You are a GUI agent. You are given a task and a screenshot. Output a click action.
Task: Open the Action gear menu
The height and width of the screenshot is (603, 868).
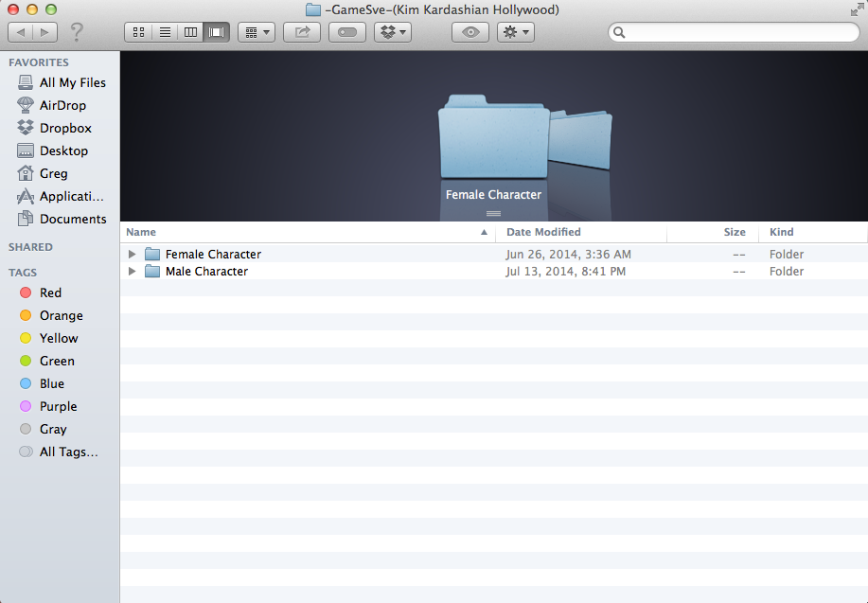[x=515, y=32]
